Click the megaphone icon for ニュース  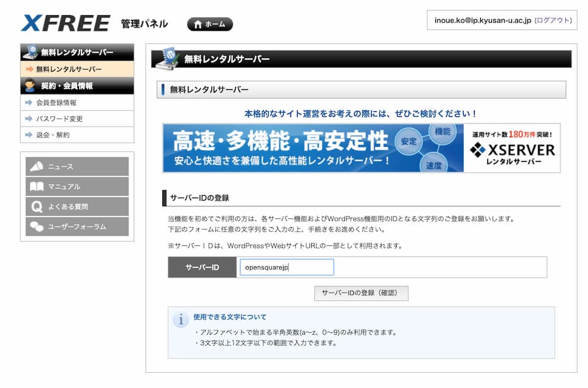pos(37,166)
